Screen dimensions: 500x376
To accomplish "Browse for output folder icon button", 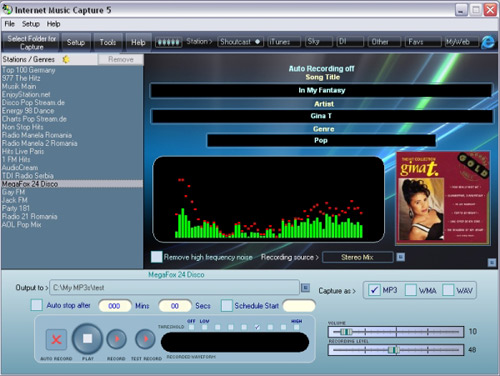I will pyautogui.click(x=305, y=287).
